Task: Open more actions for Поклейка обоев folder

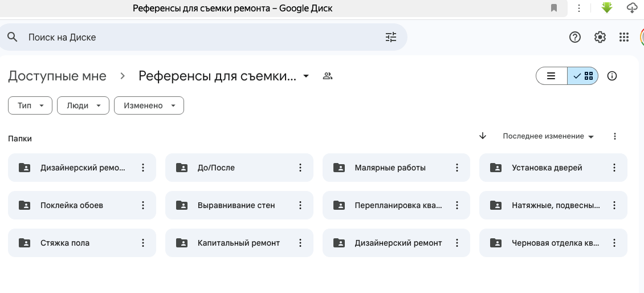Action: 143,205
